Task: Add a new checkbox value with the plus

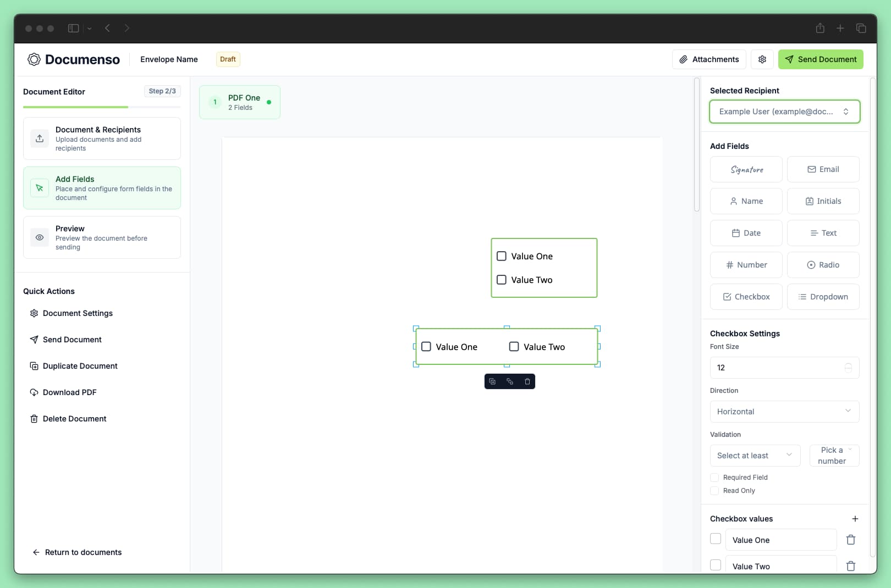Action: coord(855,519)
